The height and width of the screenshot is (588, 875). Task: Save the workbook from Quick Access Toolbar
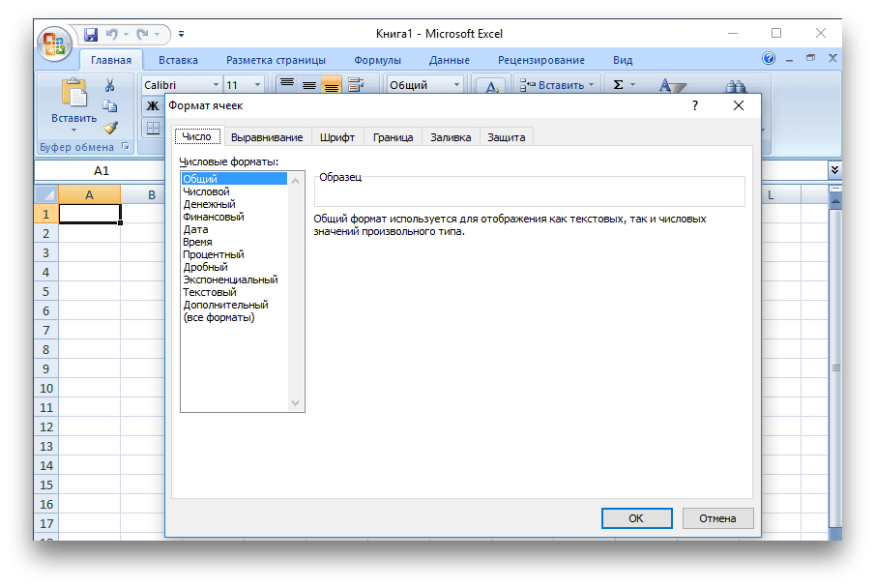pyautogui.click(x=91, y=35)
